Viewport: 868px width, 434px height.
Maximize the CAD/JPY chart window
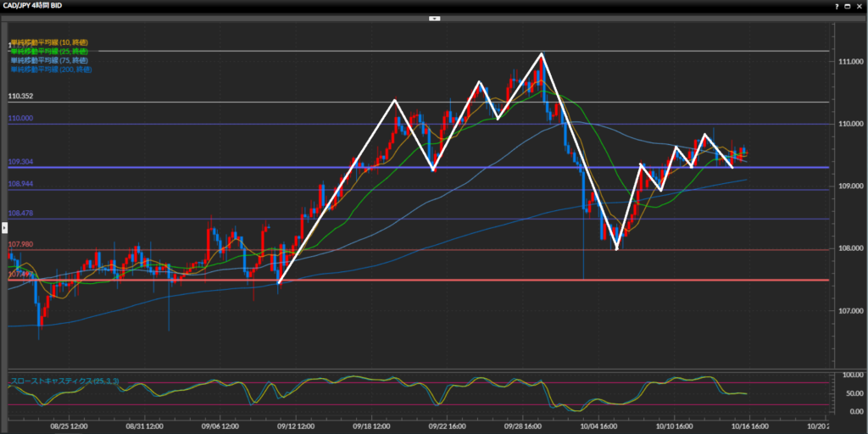pyautogui.click(x=848, y=5)
